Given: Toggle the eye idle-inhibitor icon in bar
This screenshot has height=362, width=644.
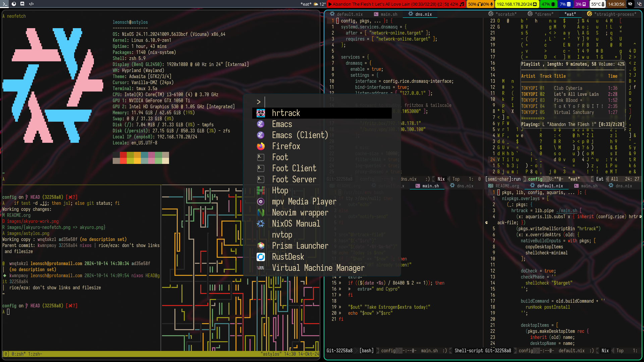Looking at the screenshot, I should pos(630,4).
